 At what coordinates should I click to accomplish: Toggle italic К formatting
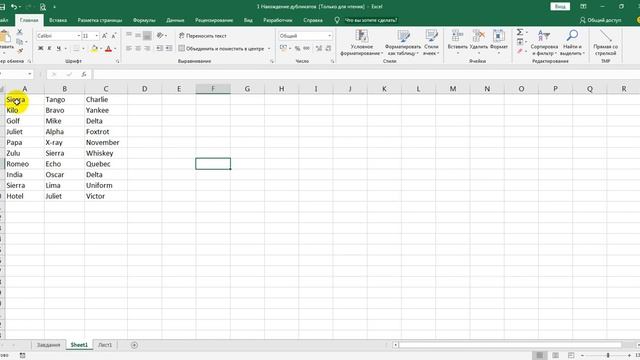pyautogui.click(x=49, y=49)
